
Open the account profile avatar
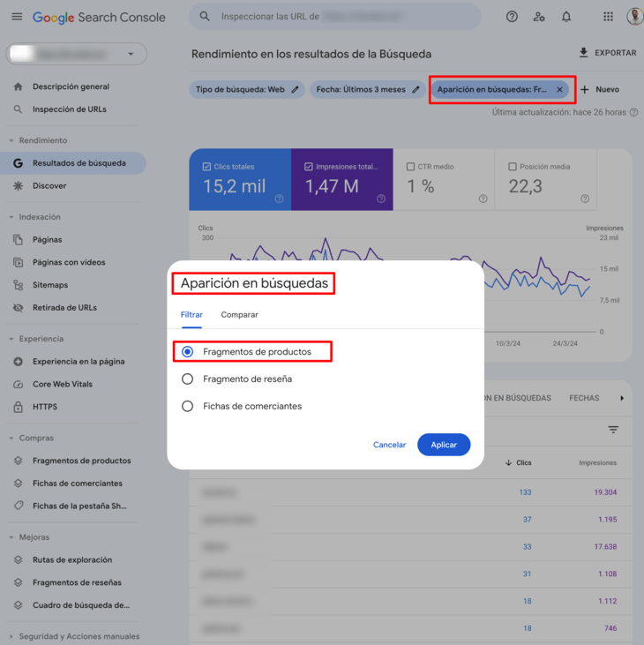[x=635, y=17]
